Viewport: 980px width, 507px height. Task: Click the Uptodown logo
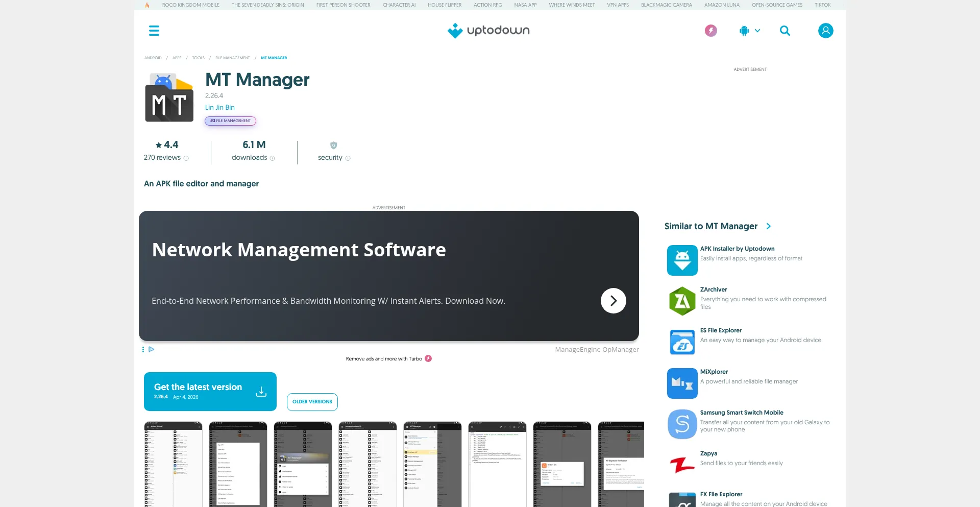[x=488, y=31]
